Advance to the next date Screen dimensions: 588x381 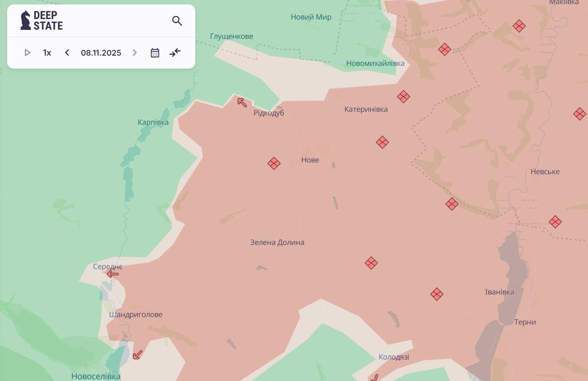click(135, 53)
